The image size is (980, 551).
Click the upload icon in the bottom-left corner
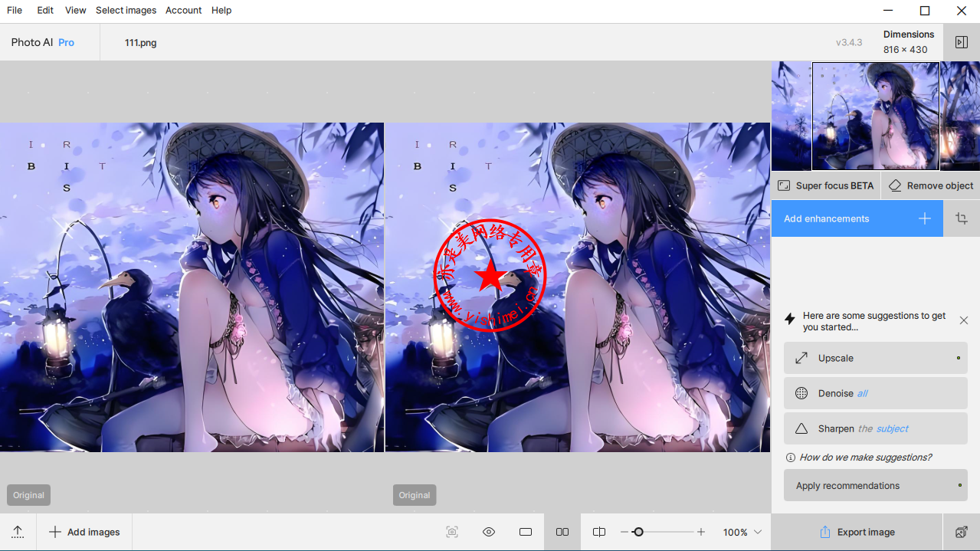pos(18,532)
